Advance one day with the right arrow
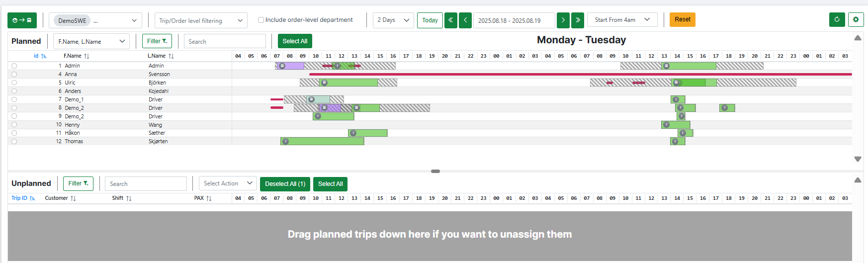The width and height of the screenshot is (868, 263). pos(563,20)
